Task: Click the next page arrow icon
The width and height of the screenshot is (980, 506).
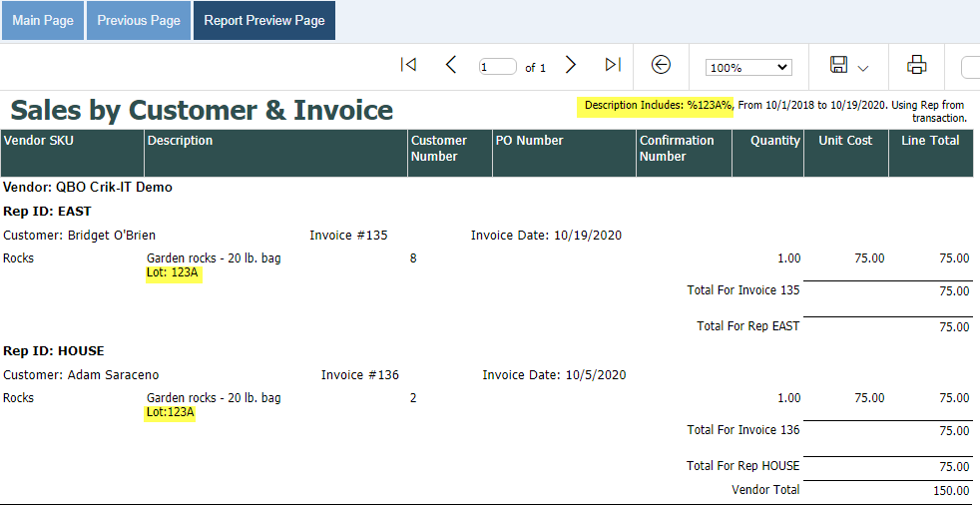Action: 571,65
